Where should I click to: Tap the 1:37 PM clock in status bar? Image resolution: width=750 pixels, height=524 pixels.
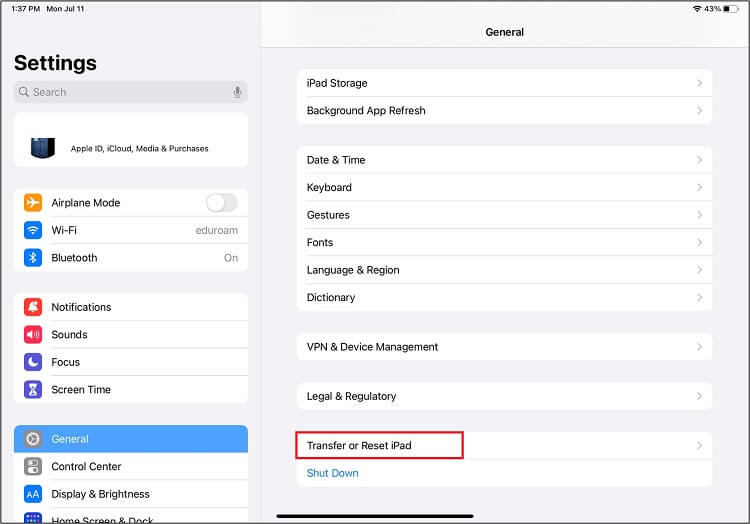pyautogui.click(x=25, y=9)
